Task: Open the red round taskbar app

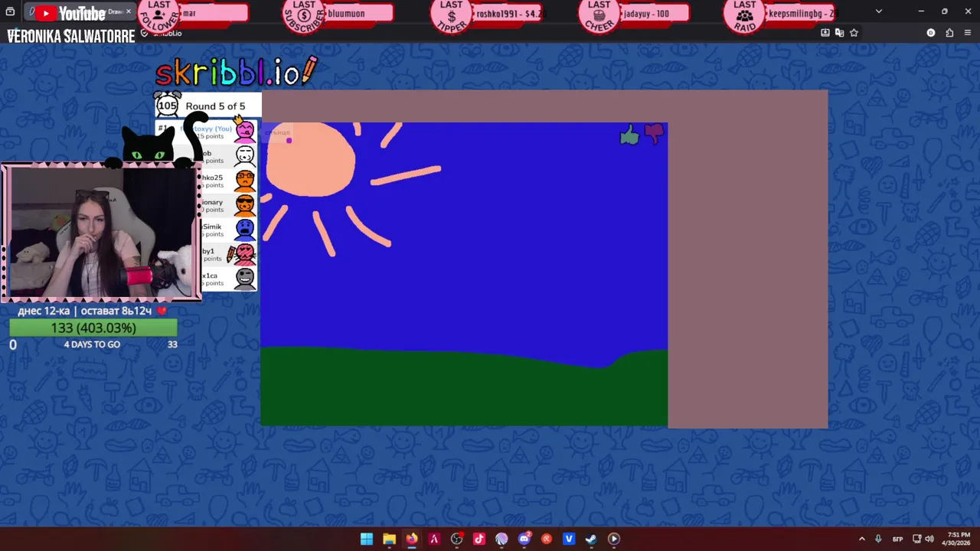Action: coord(547,539)
